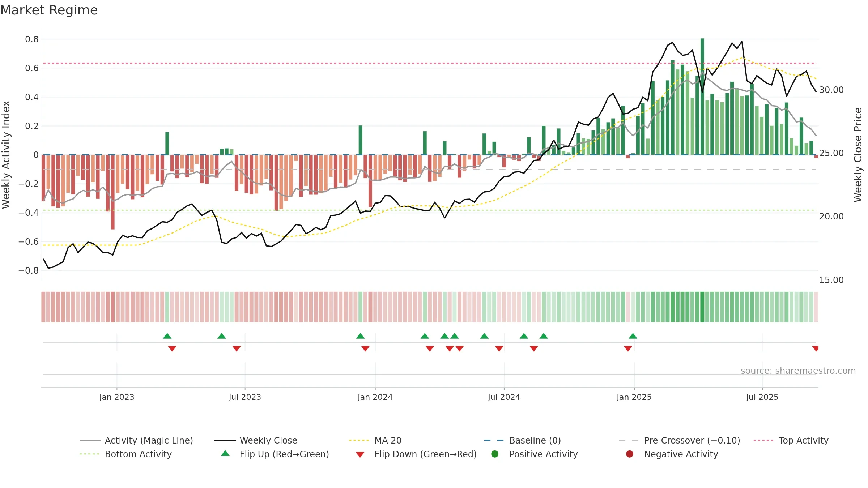
Task: Select the red flip-down marker just before Jul 2023
Action: (237, 348)
